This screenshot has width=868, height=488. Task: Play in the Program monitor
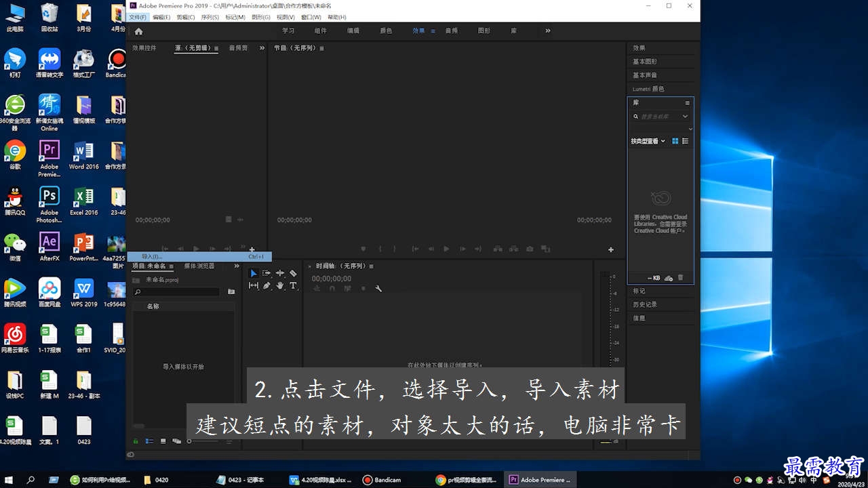pos(446,249)
